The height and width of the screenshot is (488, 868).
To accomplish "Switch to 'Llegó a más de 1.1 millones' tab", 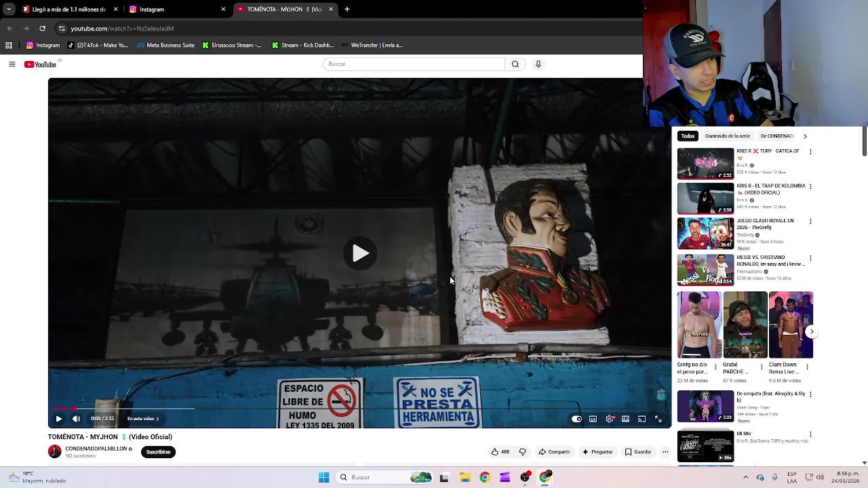I will pos(69,9).
